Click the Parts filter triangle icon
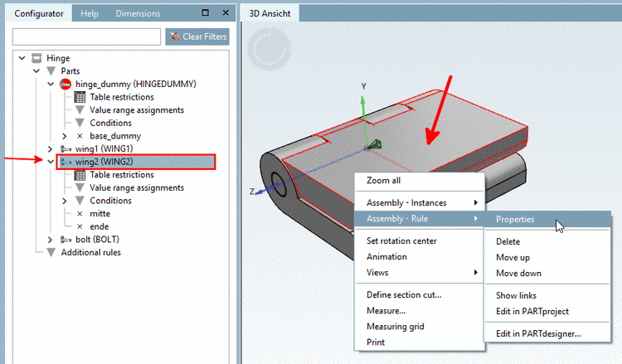The width and height of the screenshot is (622, 364). 51,71
